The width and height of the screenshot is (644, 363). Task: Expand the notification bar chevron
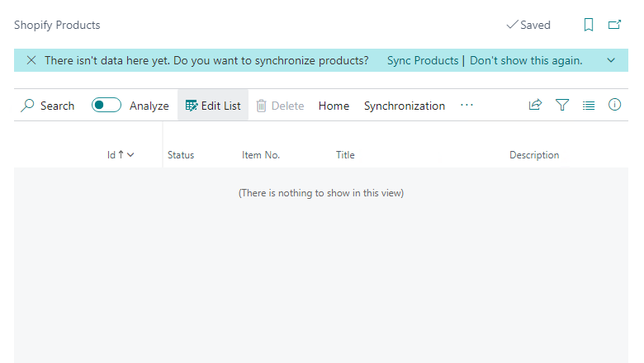click(611, 60)
